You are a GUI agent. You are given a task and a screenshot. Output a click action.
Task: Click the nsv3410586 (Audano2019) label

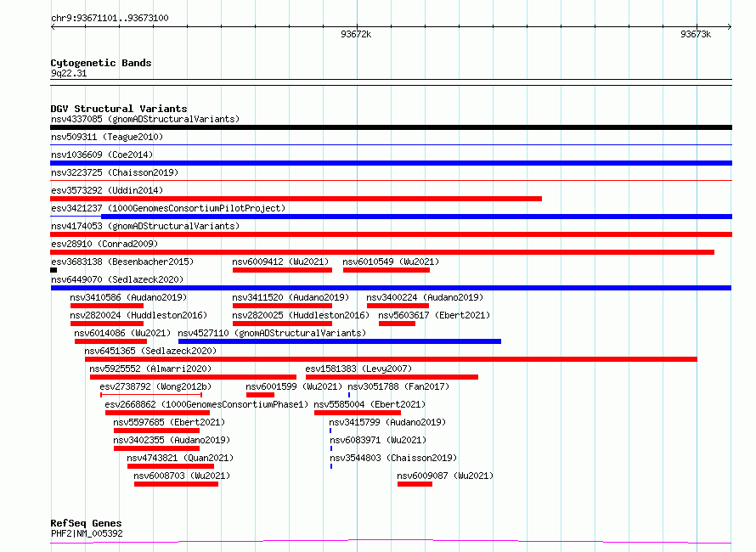click(x=128, y=297)
